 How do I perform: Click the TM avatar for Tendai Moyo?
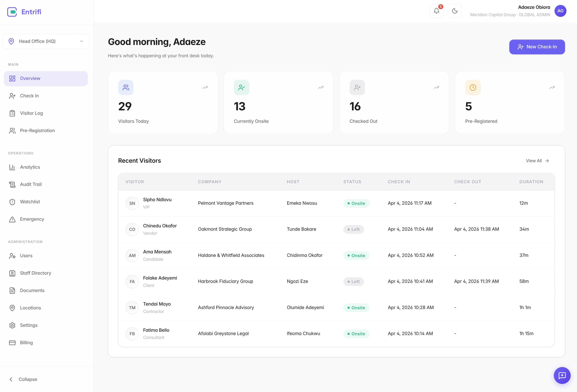[x=132, y=308]
